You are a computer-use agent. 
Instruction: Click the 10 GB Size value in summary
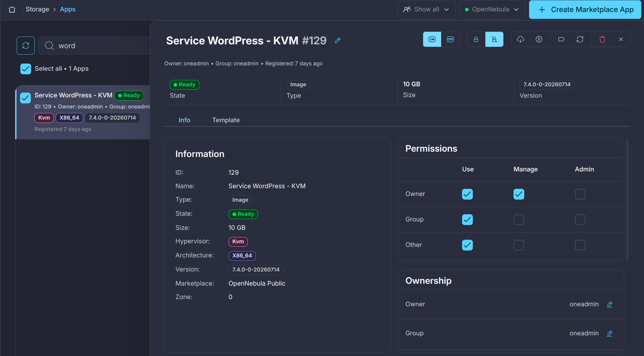(x=411, y=84)
